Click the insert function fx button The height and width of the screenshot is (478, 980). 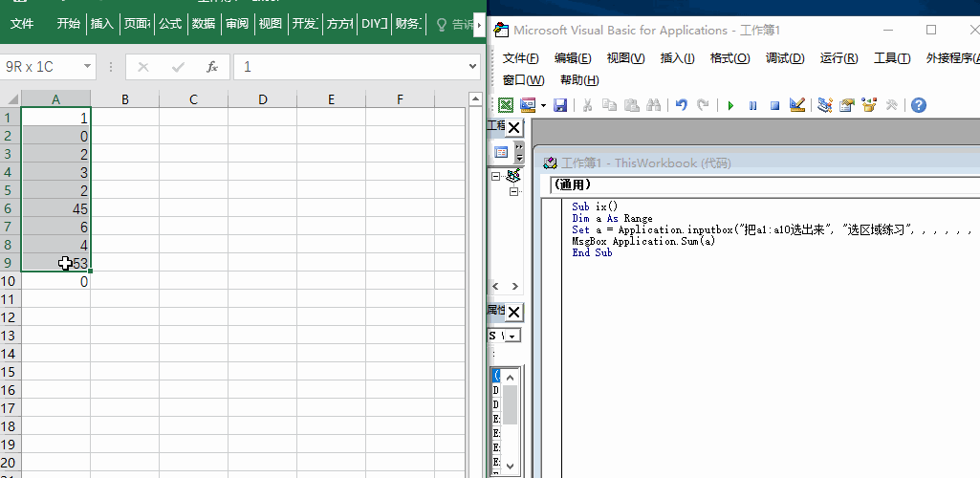[213, 67]
